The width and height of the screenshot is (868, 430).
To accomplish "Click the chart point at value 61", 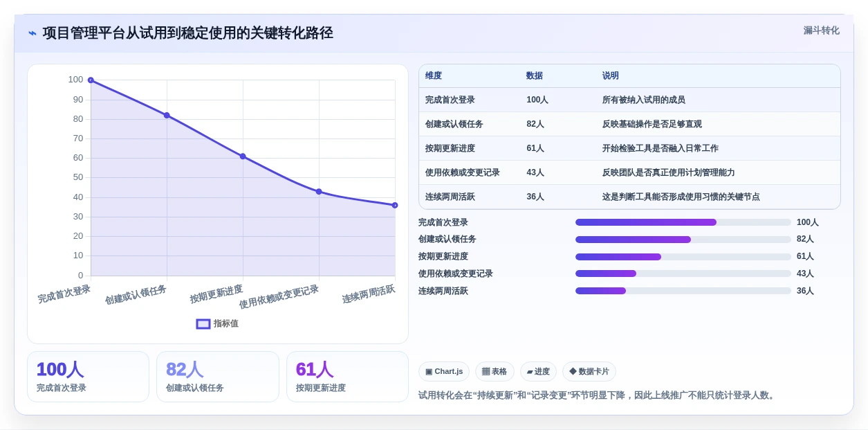I will tap(243, 156).
